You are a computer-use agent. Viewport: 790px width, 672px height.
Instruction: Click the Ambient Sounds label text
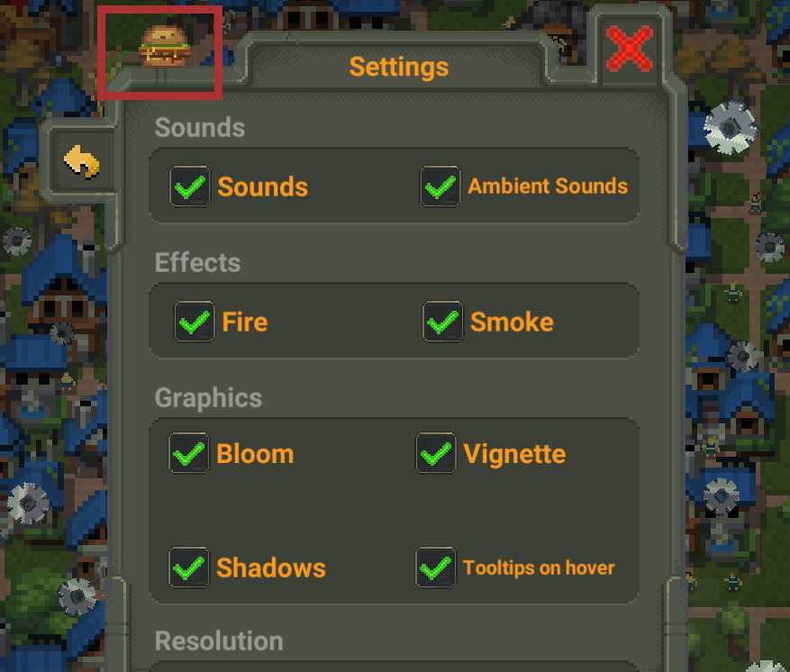click(x=548, y=186)
